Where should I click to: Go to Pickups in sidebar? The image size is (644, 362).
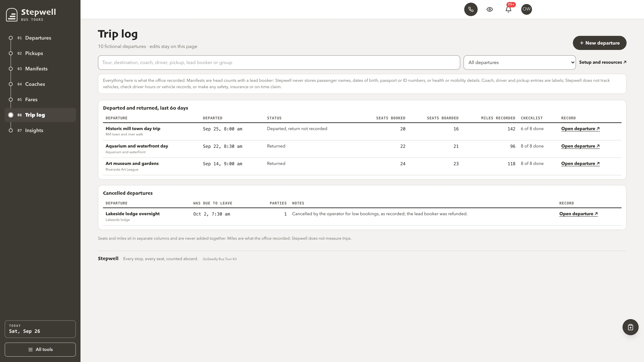[40, 53]
